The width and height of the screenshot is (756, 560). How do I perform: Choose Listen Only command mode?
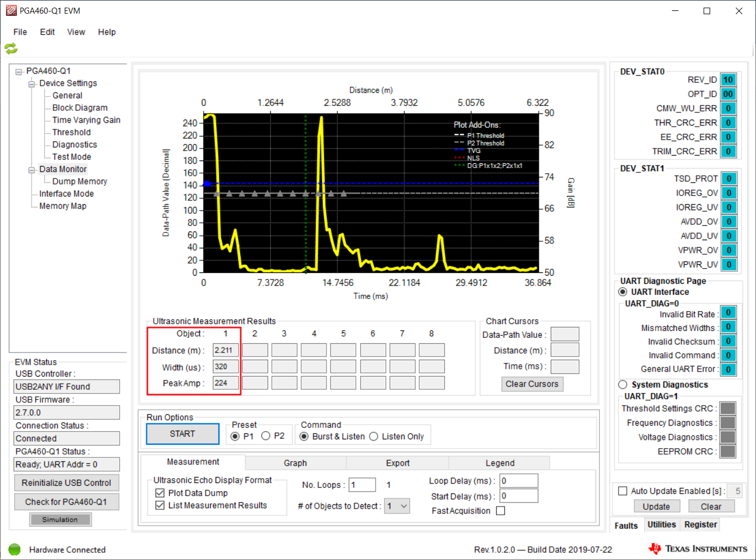[373, 436]
